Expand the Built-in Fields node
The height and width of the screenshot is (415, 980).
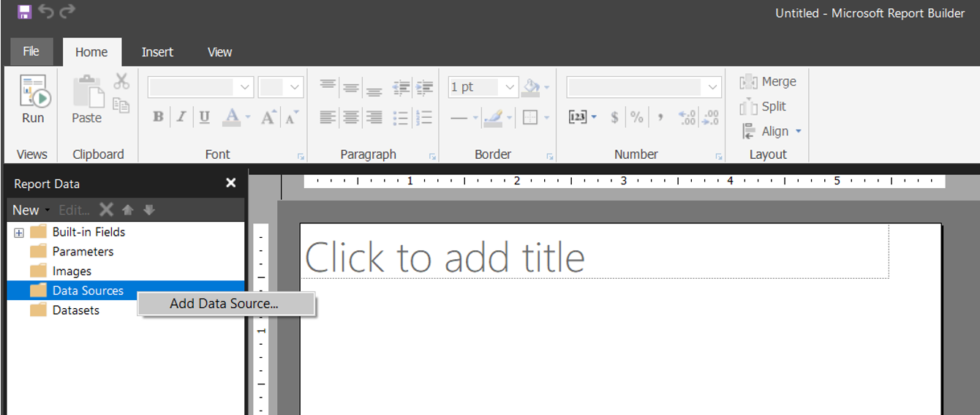tap(19, 233)
